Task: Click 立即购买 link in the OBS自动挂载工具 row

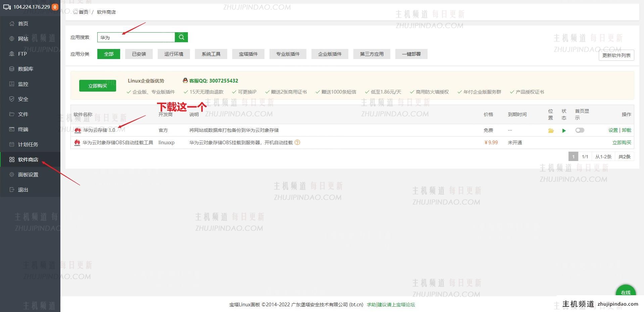Action: pyautogui.click(x=622, y=143)
